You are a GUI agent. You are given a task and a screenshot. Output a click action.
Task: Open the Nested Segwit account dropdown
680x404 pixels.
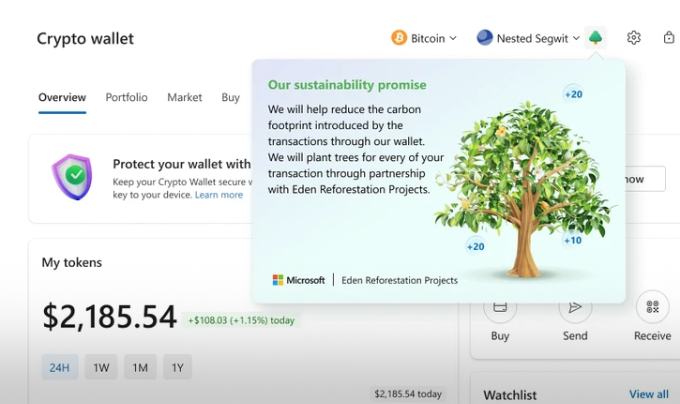coord(528,38)
